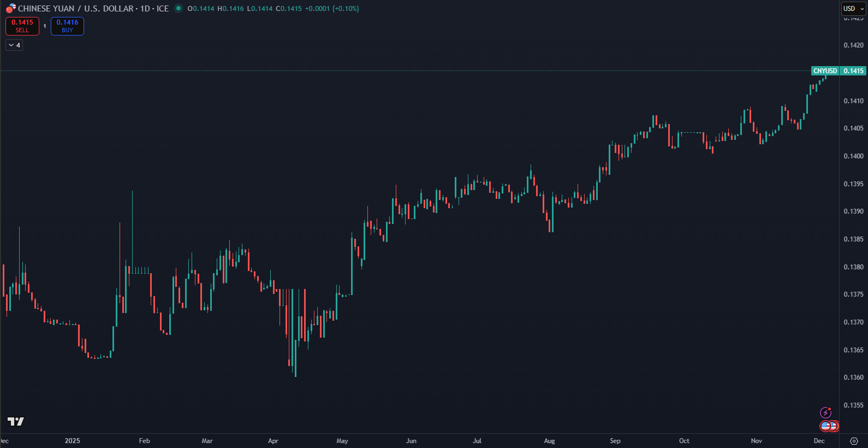868x448 pixels.
Task: Click the CNYUSD current price label
Action: click(839, 71)
